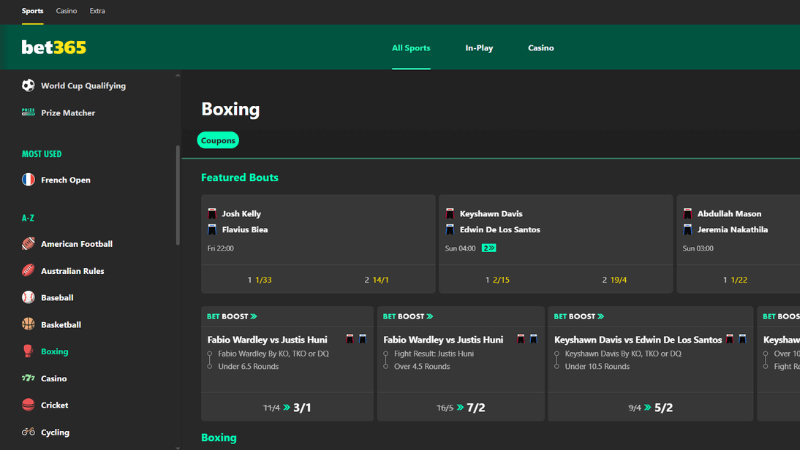
Task: Click the Cycling bicycle icon in the sidebar
Action: (x=28, y=432)
